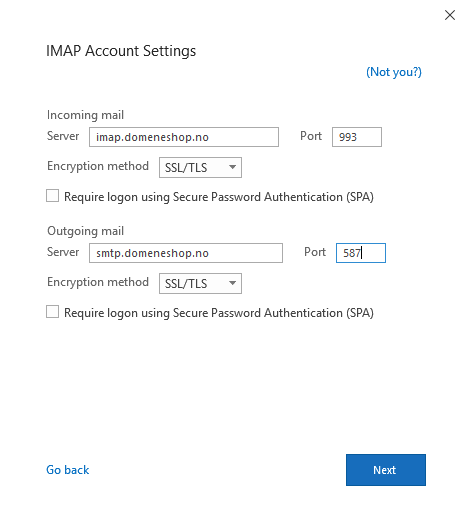Focus the incoming server field imap.domeneshop.no

tap(184, 137)
